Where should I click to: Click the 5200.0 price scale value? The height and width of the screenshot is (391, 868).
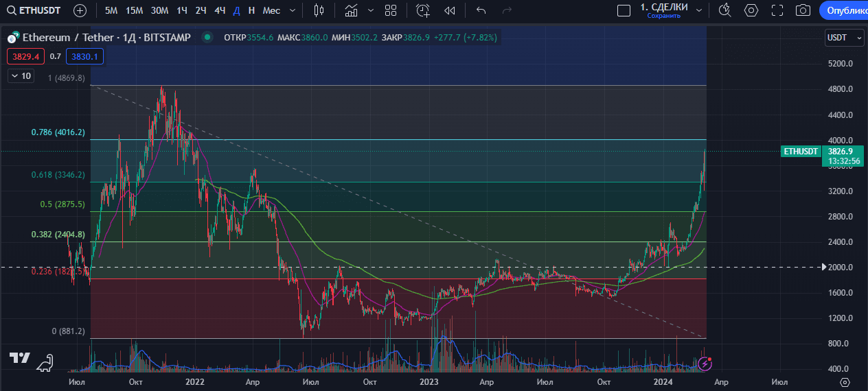pos(841,64)
